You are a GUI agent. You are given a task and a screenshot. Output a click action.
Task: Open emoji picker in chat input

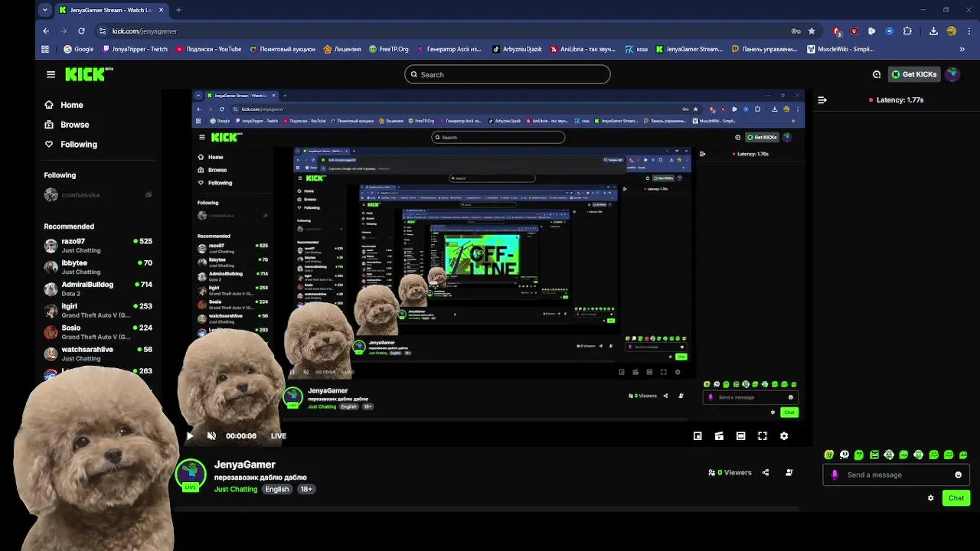(x=959, y=474)
